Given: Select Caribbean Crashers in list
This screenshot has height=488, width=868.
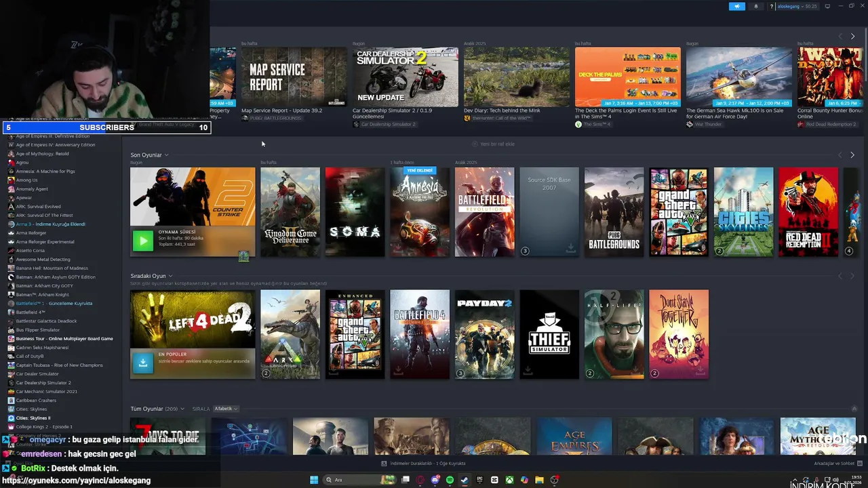Looking at the screenshot, I should click(37, 401).
